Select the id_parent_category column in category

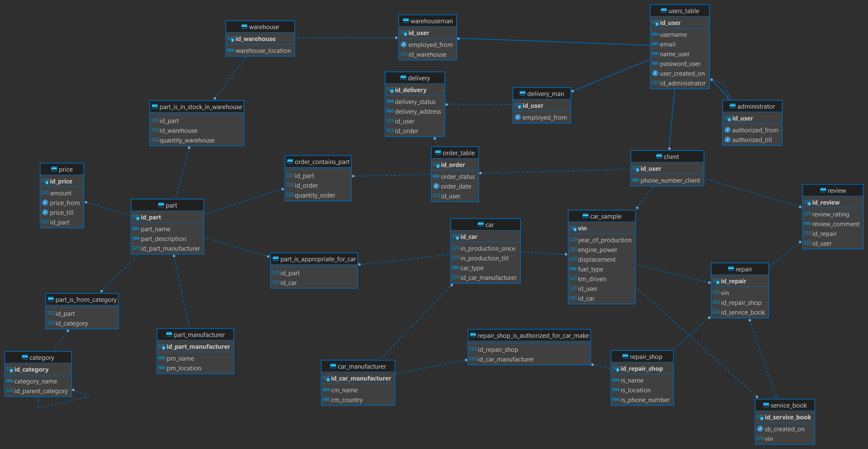coord(41,391)
